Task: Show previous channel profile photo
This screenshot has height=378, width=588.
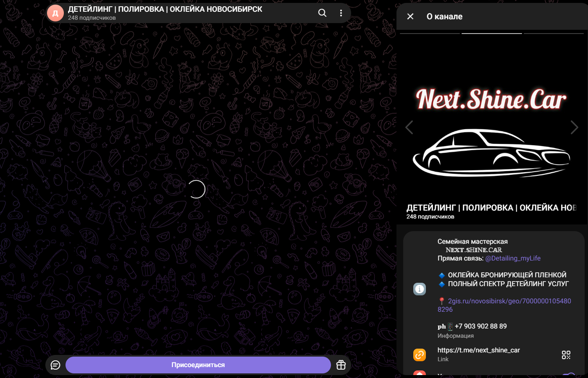Action: [409, 127]
